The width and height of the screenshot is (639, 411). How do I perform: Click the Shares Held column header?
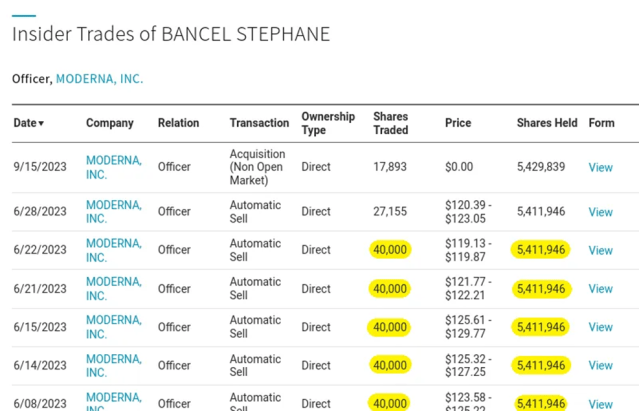[x=546, y=123]
